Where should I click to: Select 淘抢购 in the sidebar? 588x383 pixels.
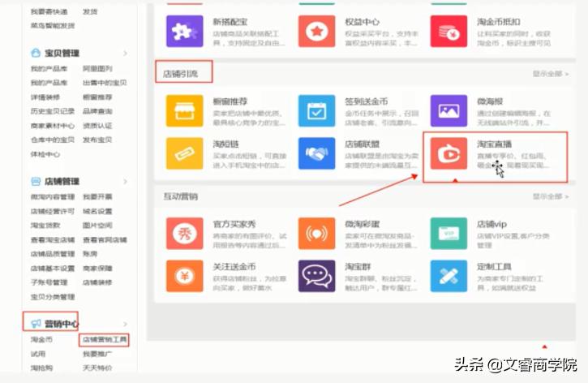pos(41,368)
